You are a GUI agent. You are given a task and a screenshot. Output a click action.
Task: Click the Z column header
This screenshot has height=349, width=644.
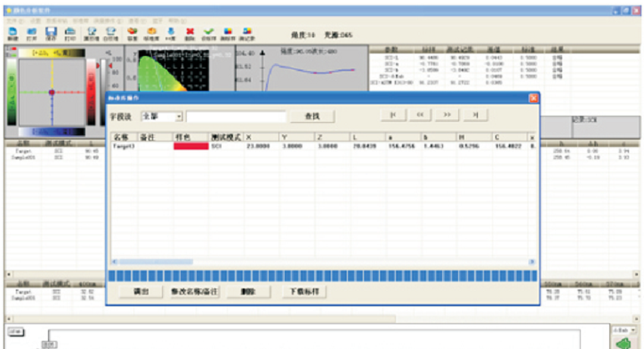coord(332,137)
